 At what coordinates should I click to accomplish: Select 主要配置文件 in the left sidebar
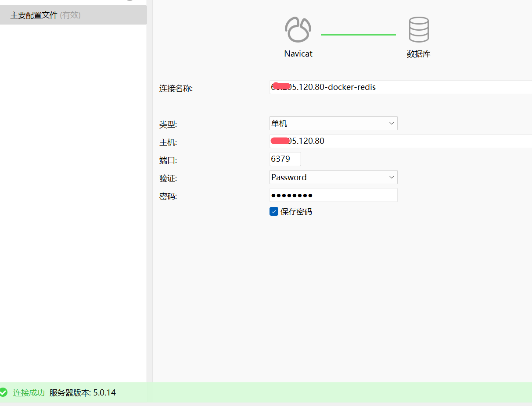tap(73, 15)
